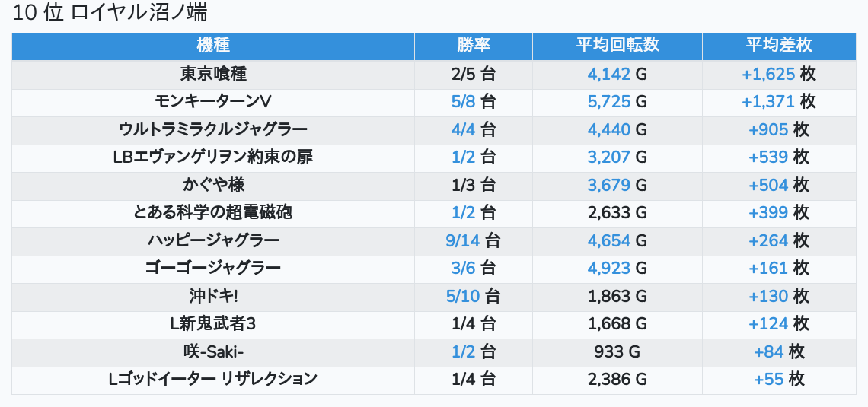Viewport: 868px width, 407px height.
Task: Click the +55 difference link for Lゴッドイーター
Action: tap(768, 379)
